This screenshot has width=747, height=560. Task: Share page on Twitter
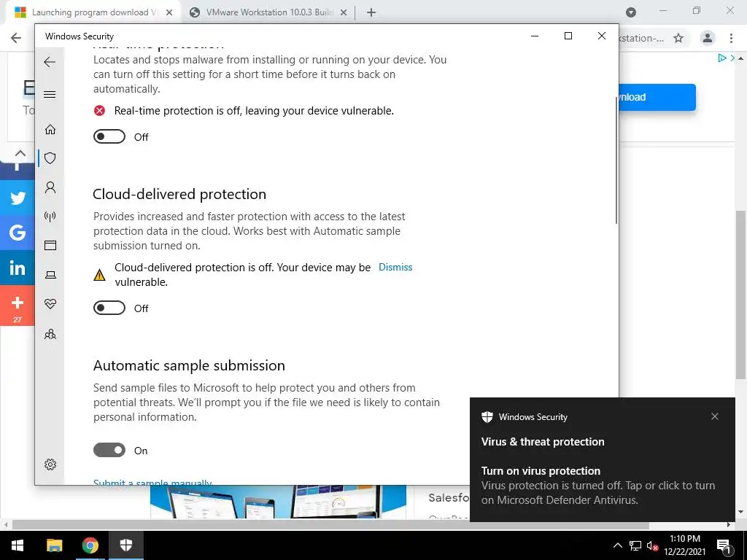[18, 198]
